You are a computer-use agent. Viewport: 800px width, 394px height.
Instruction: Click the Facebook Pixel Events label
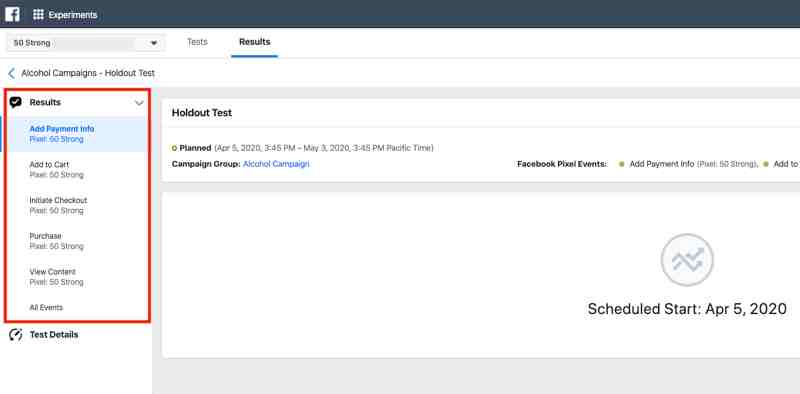click(x=562, y=164)
